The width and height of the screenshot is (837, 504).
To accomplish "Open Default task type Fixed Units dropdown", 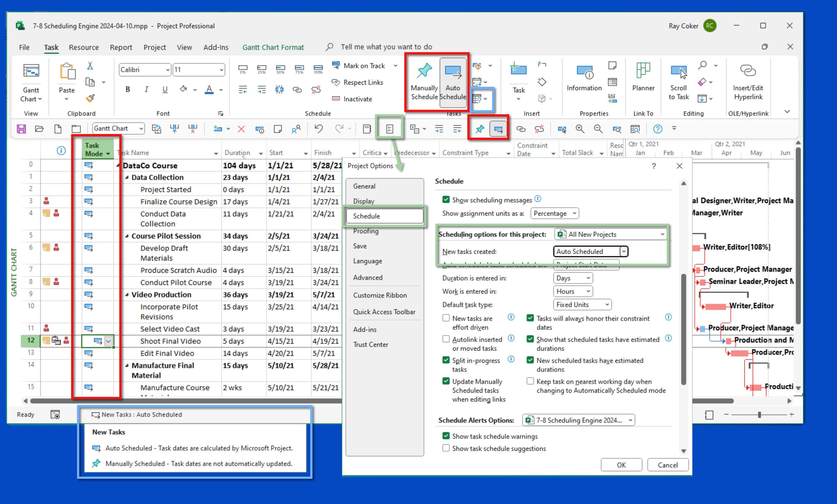I will pyautogui.click(x=583, y=304).
